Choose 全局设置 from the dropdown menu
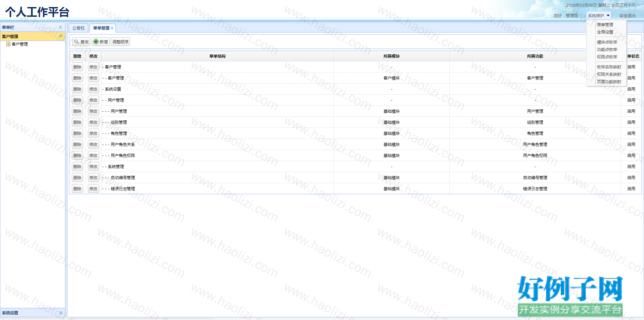This screenshot has width=644, height=320. click(x=605, y=32)
